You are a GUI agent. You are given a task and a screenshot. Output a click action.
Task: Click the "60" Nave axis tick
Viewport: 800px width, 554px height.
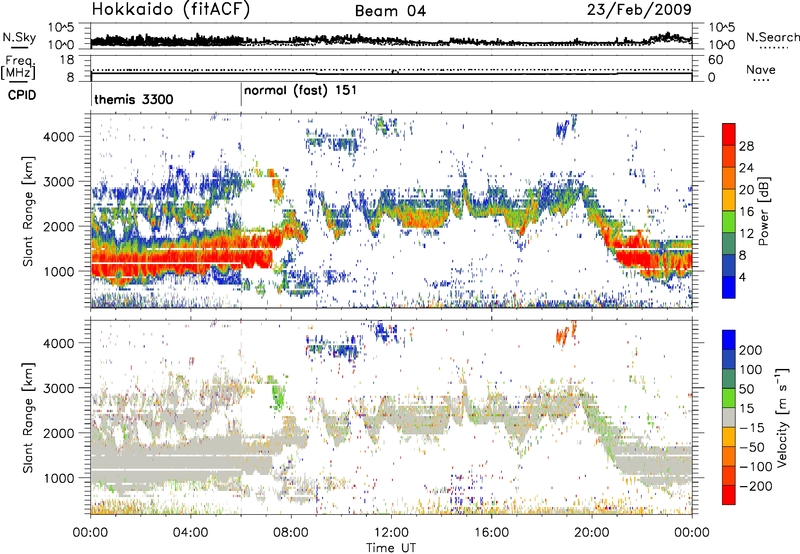[x=716, y=60]
